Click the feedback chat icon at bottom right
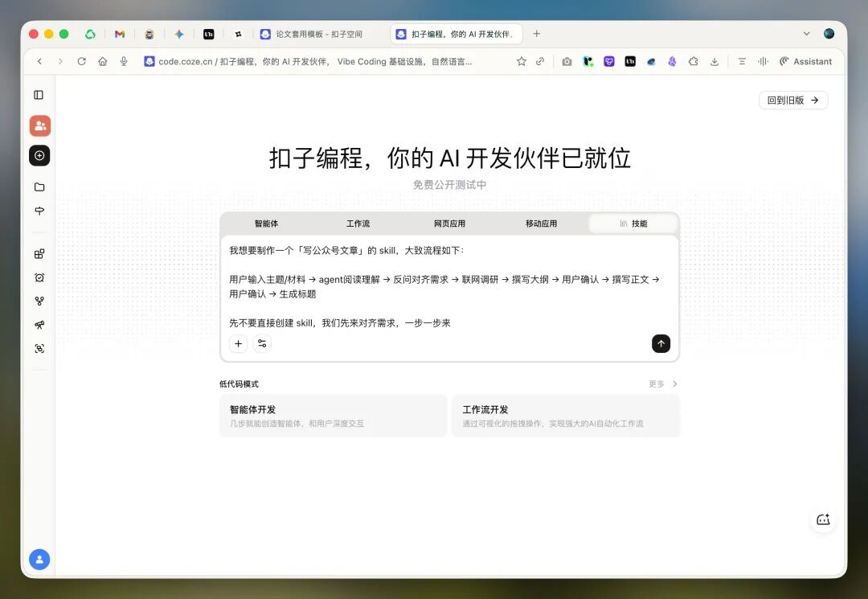The width and height of the screenshot is (868, 599). click(x=823, y=520)
